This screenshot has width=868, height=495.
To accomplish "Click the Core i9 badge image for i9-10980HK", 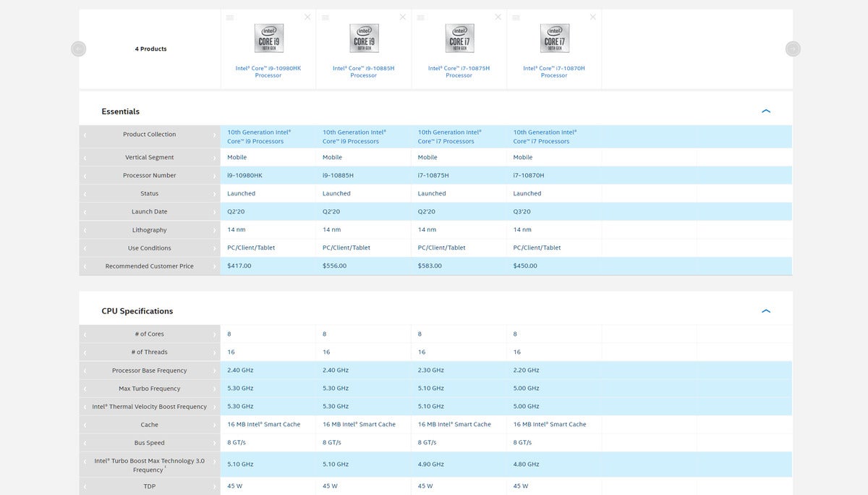I will pyautogui.click(x=268, y=38).
